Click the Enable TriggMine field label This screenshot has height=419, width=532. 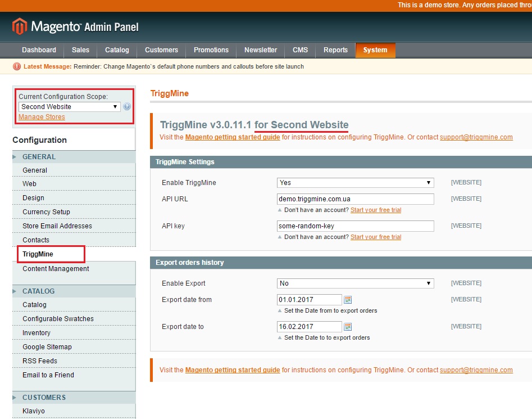[x=189, y=183]
